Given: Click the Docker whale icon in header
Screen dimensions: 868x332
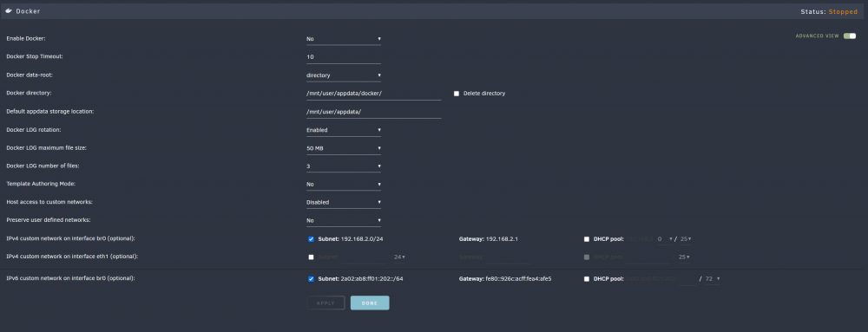Looking at the screenshot, I should pyautogui.click(x=9, y=11).
